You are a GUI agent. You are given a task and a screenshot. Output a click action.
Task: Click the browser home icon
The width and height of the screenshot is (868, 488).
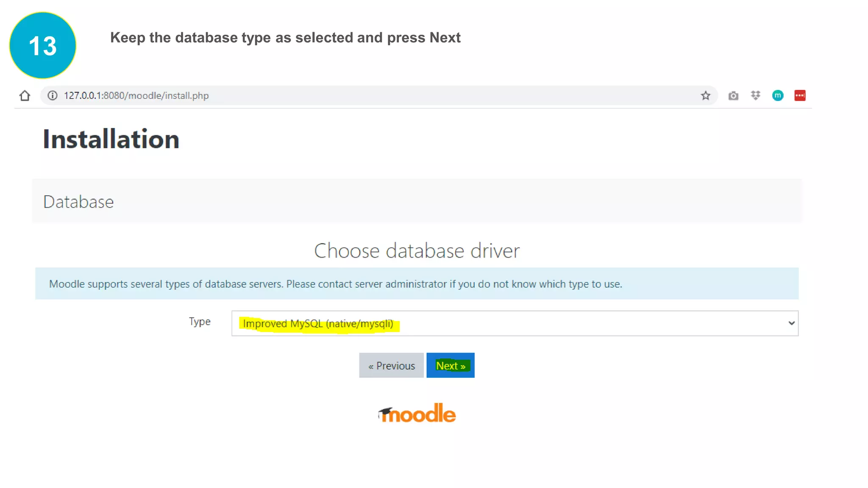[25, 96]
